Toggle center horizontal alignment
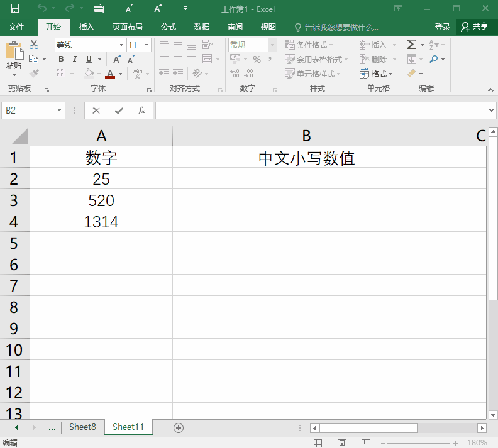This screenshot has width=498, height=448. tap(178, 59)
